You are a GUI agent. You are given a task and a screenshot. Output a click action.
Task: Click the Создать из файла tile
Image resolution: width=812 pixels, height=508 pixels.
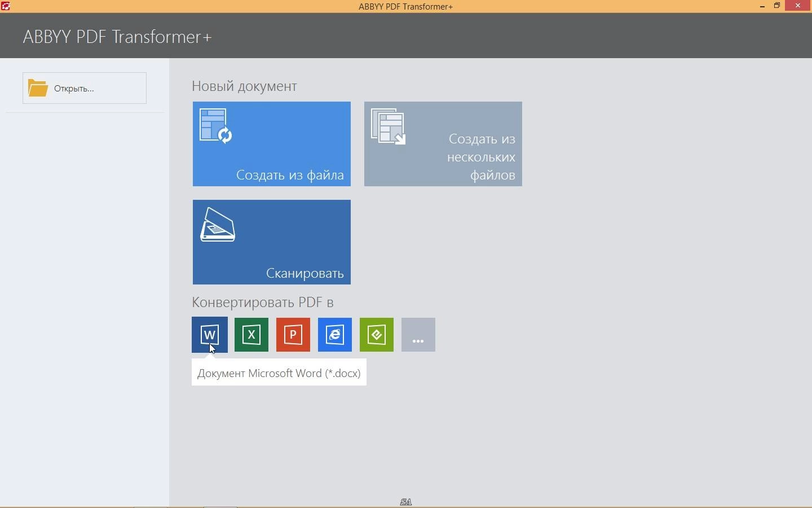pos(272,144)
